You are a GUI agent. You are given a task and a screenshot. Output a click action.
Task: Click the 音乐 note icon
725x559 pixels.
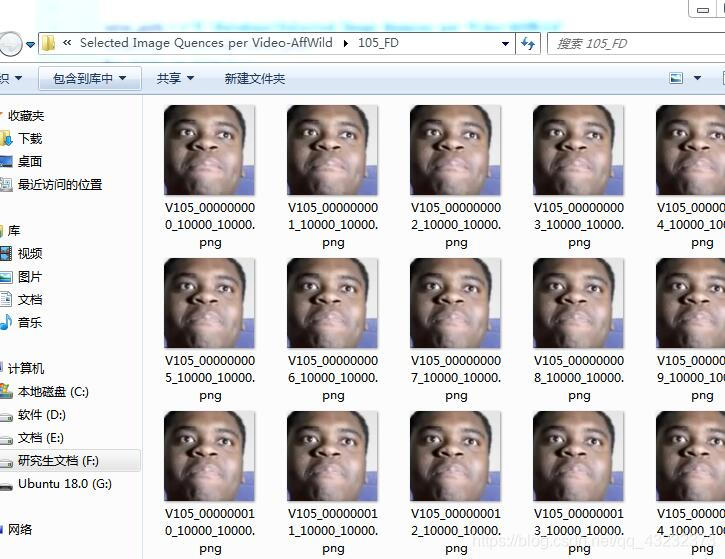coord(6,322)
